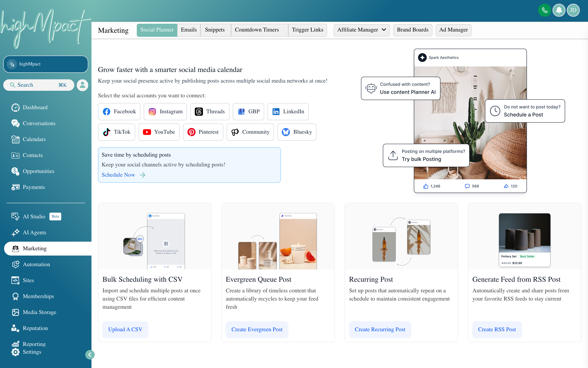This screenshot has height=368, width=588.
Task: Click the AI Studio icon
Action: pos(15,216)
